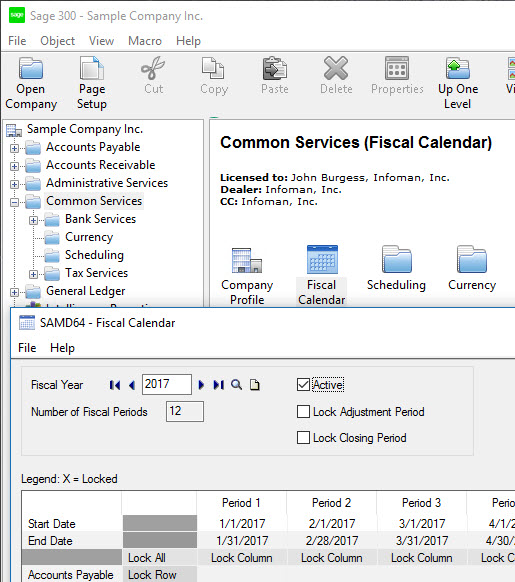Create a new fiscal year record
Image resolution: width=515 pixels, height=582 pixels.
tap(255, 385)
